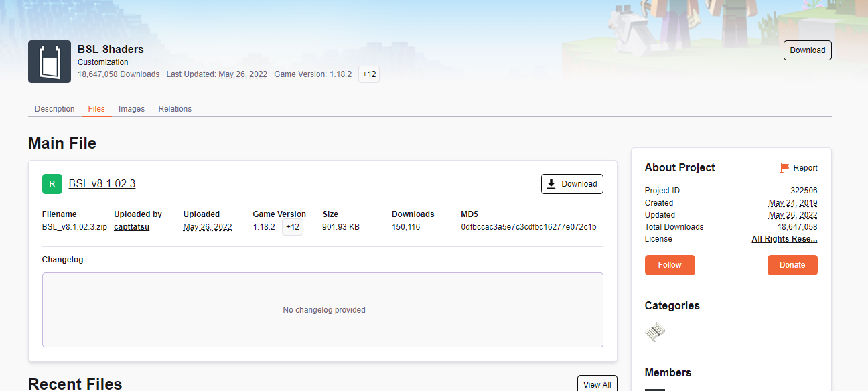Open the BSL v8.1.02.3 file link

[102, 184]
